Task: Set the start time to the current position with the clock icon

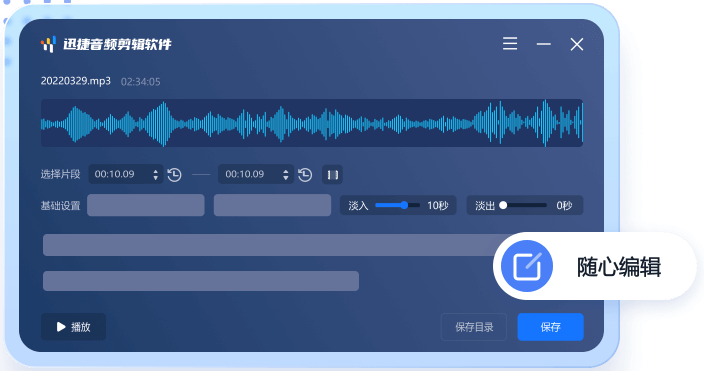Action: pos(174,174)
